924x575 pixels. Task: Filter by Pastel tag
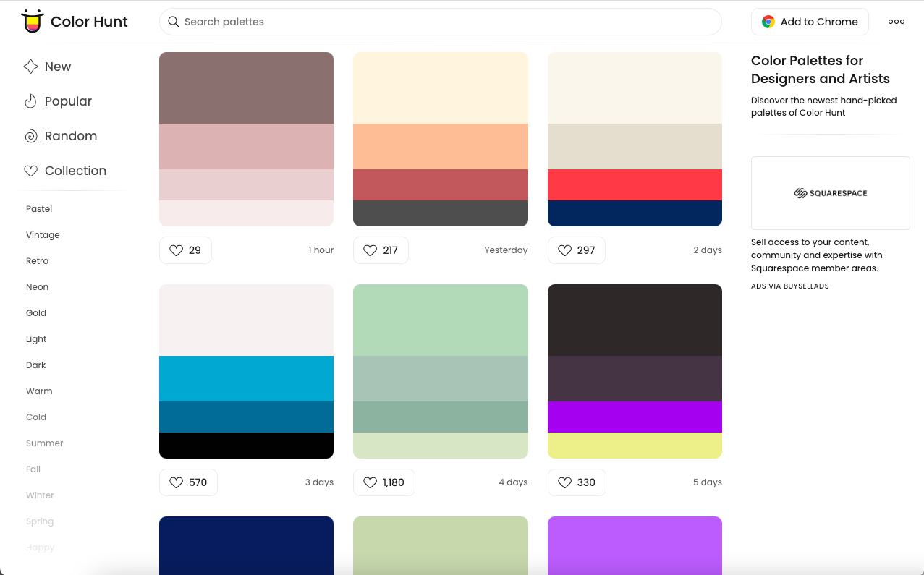39,209
